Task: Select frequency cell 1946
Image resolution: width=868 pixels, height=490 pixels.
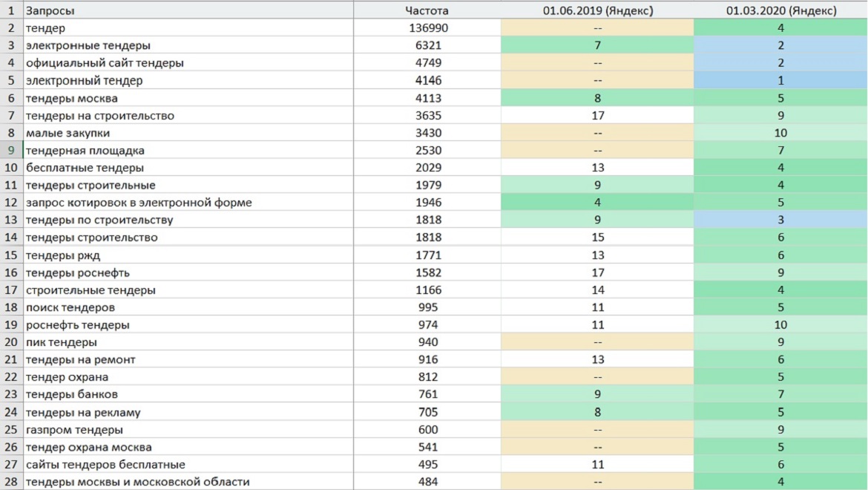Action: click(x=427, y=202)
